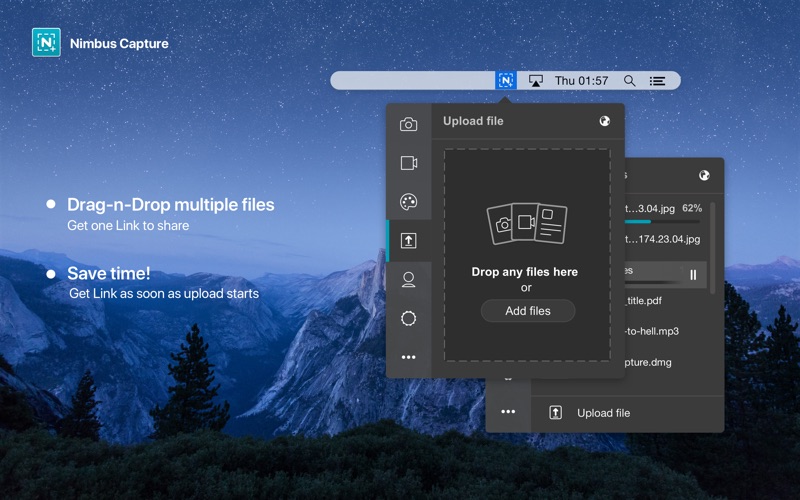Viewport: 800px width, 500px height.
Task: Select the color palette editor icon
Action: (408, 202)
